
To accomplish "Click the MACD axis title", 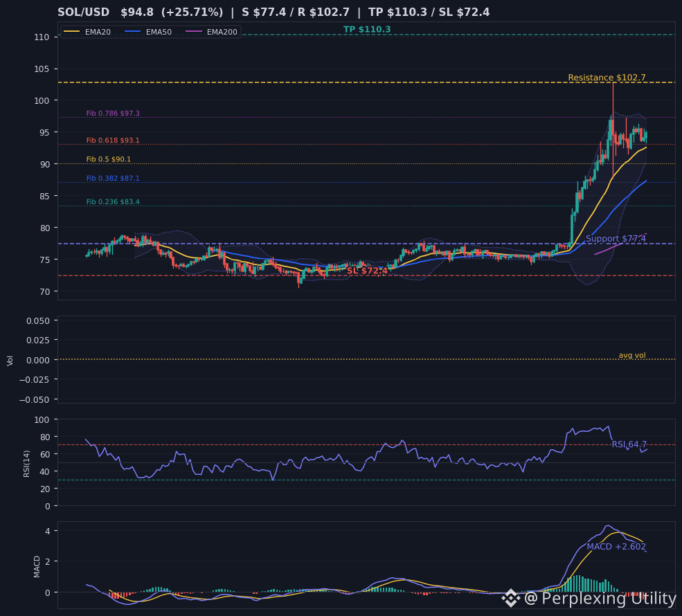I will (x=37, y=566).
